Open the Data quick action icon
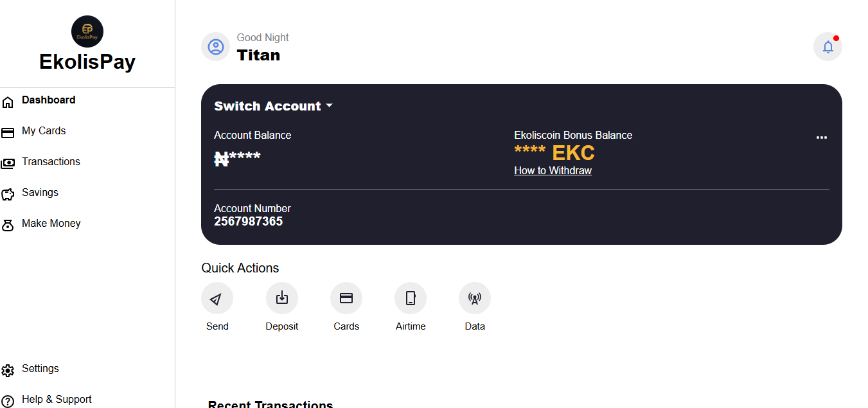Viewport: 868px width, 408px height. point(474,298)
